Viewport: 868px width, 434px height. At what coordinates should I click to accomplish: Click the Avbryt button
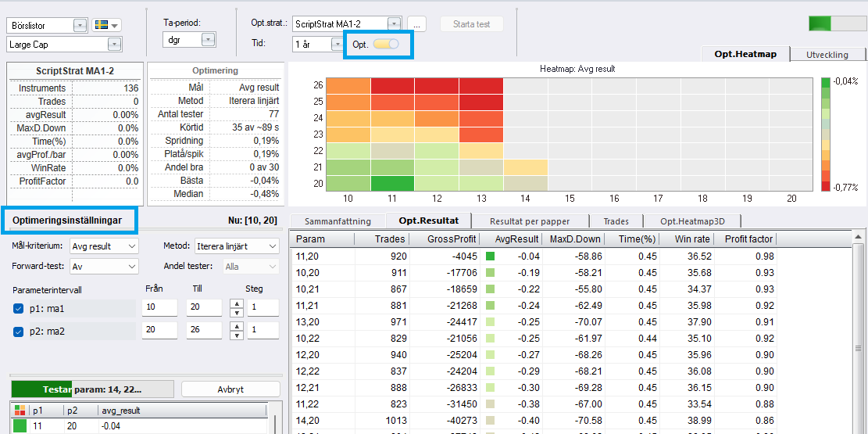[x=230, y=389]
